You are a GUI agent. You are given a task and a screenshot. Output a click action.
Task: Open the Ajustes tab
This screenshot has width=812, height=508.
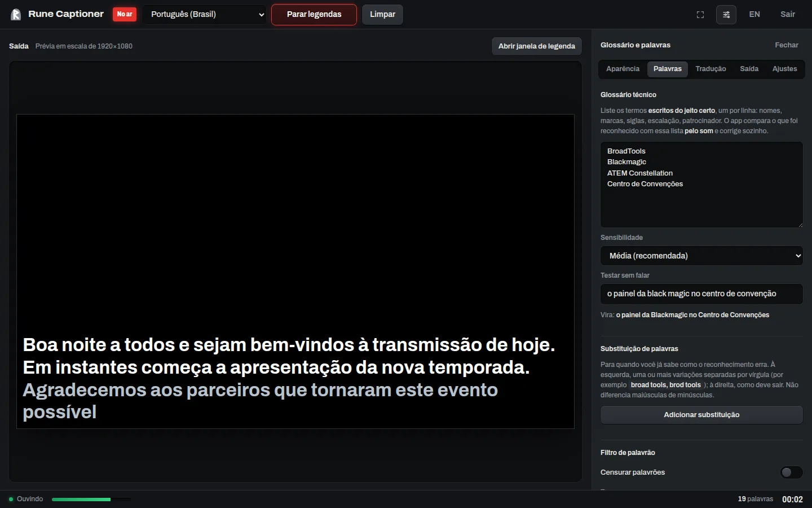[x=784, y=69]
